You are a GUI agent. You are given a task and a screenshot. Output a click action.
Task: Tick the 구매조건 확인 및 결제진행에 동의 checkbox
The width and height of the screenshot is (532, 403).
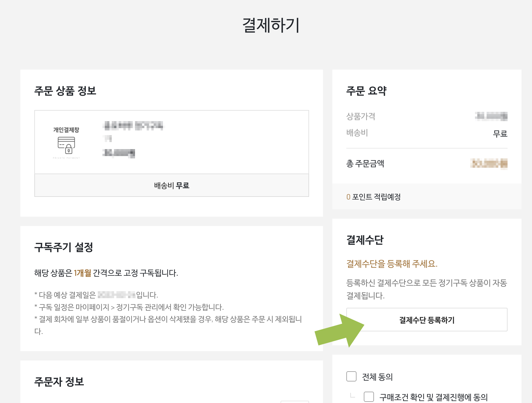(x=369, y=397)
